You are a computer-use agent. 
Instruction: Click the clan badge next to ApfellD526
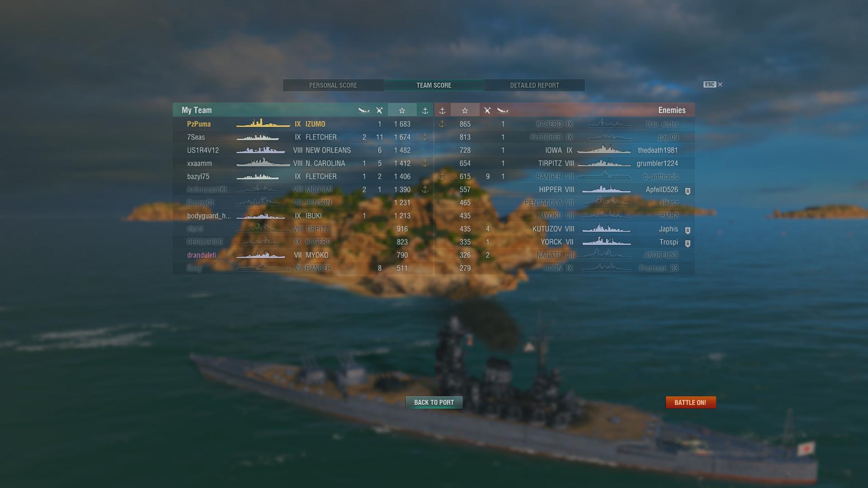(x=688, y=191)
